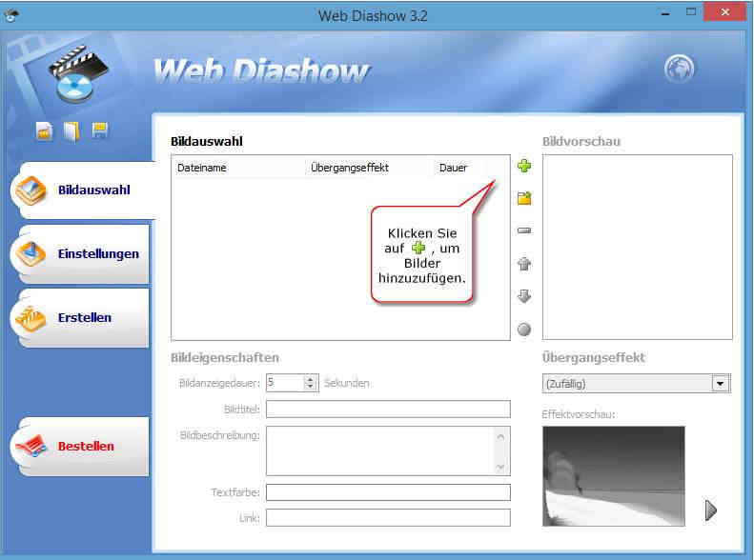The height and width of the screenshot is (560, 754).
Task: Click the grey minus remove image icon
Action: point(523,230)
